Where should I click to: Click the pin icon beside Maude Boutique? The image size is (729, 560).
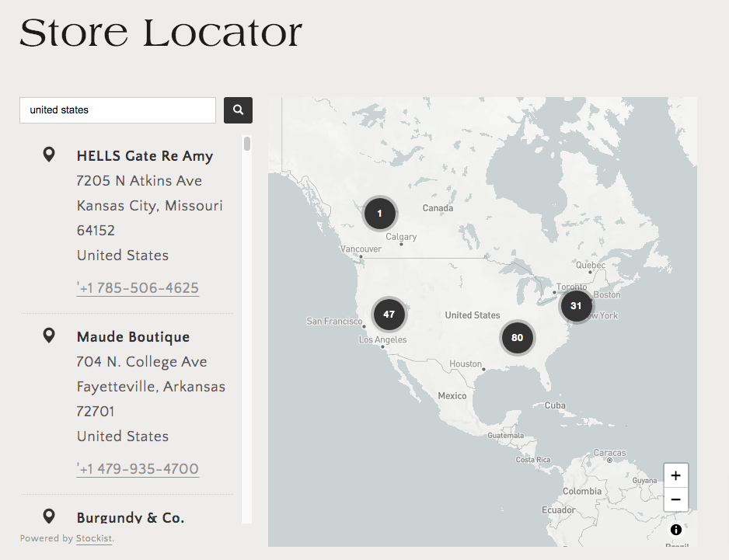49,336
